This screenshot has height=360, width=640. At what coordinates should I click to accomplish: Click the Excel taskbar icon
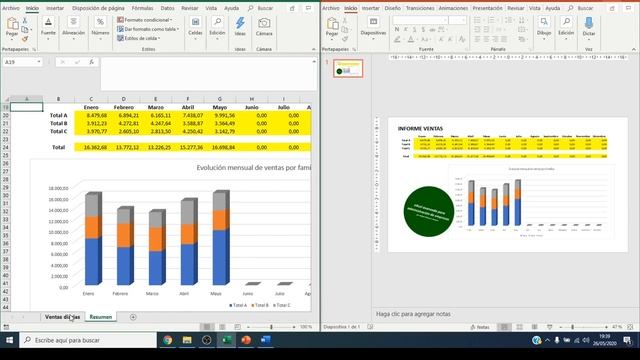pos(226,340)
